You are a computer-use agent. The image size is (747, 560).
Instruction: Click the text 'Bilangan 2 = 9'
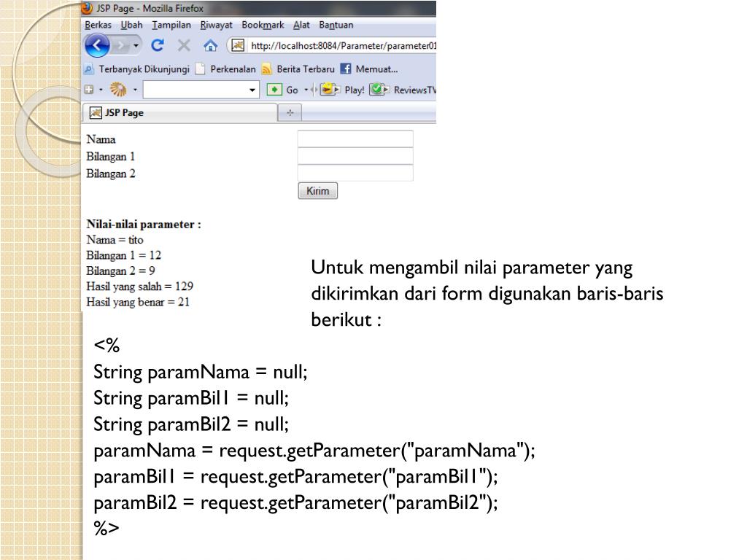(120, 271)
